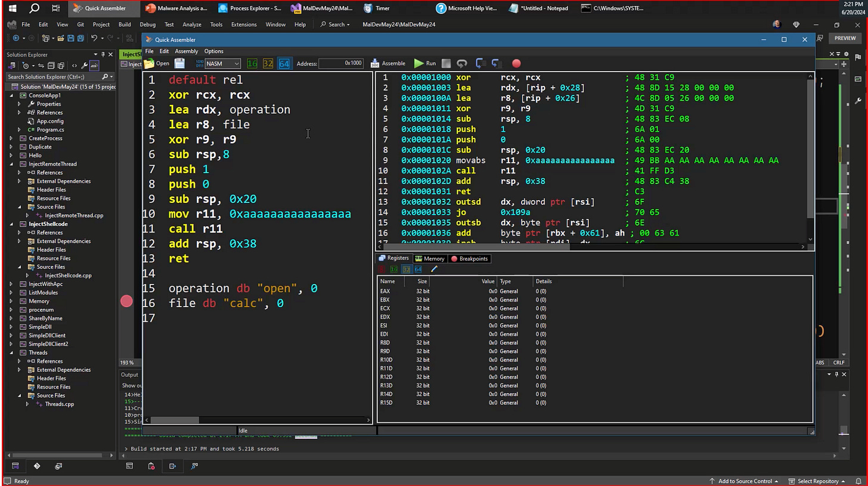Expand the InjectShellcode.cpp file node
The image size is (868, 486).
[x=27, y=275]
